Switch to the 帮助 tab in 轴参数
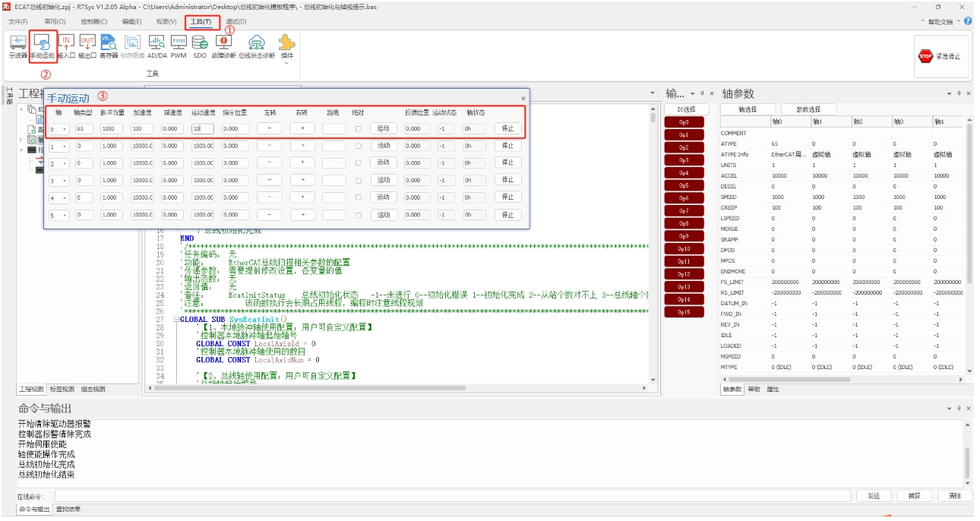980x521 pixels. [753, 389]
